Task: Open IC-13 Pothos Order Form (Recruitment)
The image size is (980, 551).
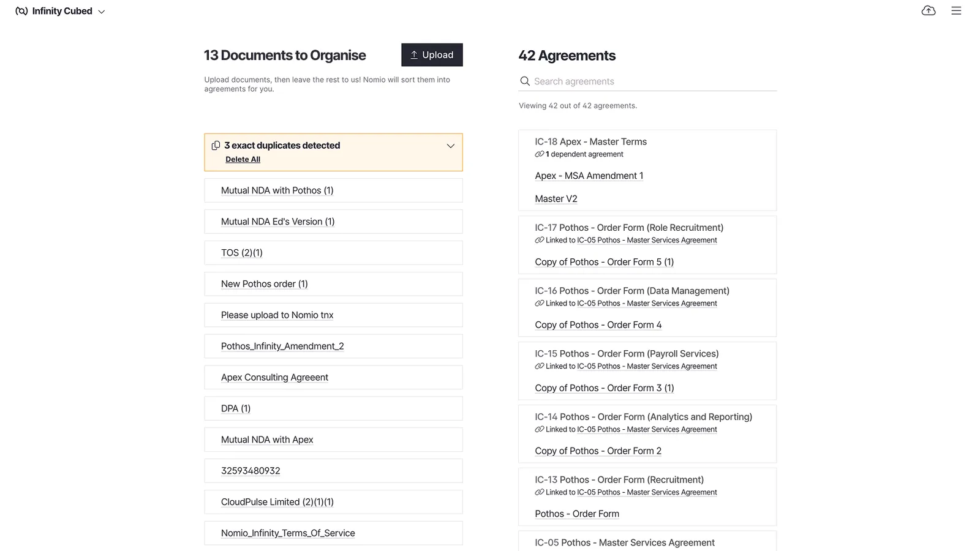Action: point(619,480)
